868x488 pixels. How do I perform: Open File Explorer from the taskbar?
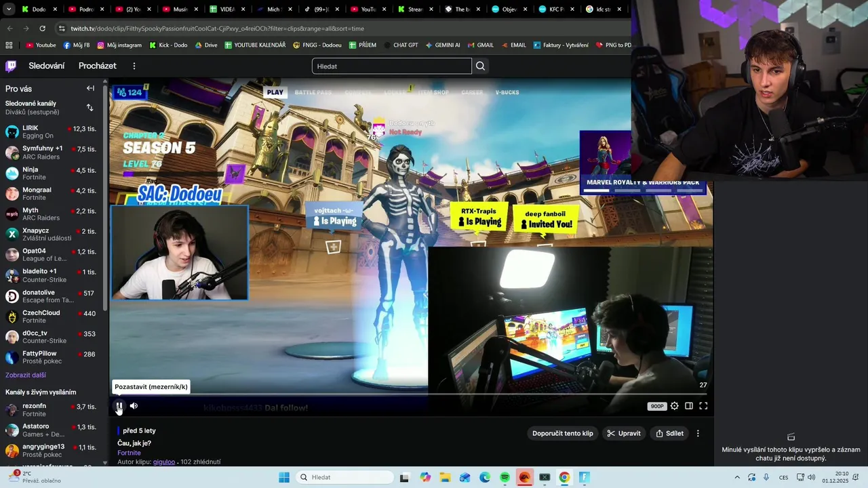tap(445, 477)
